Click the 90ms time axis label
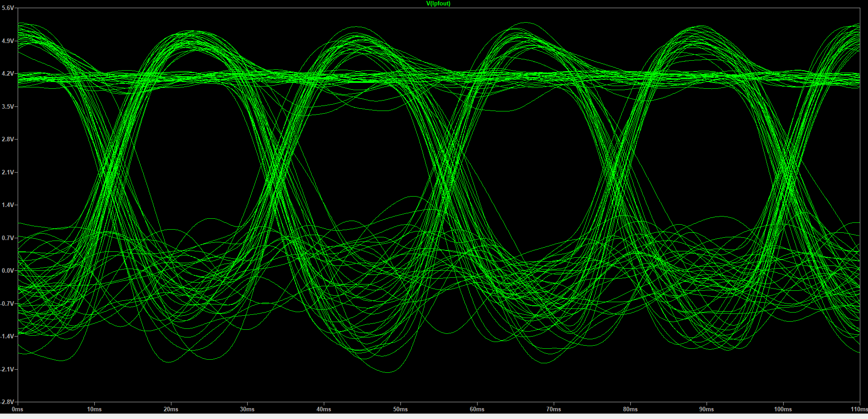 coord(707,409)
